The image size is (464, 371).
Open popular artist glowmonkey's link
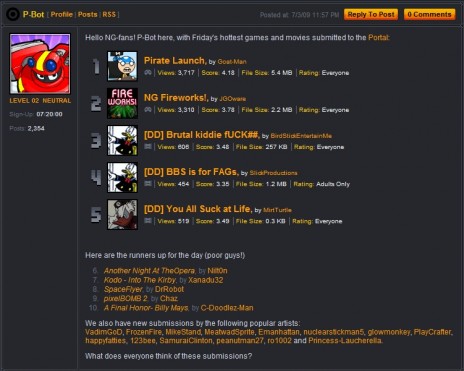tap(389, 332)
